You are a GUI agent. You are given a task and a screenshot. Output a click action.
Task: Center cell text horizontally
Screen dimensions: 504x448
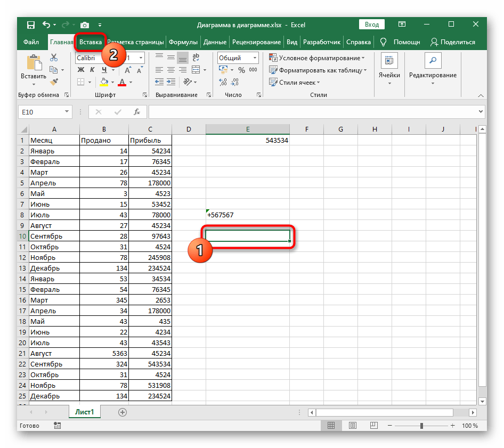coord(171,70)
